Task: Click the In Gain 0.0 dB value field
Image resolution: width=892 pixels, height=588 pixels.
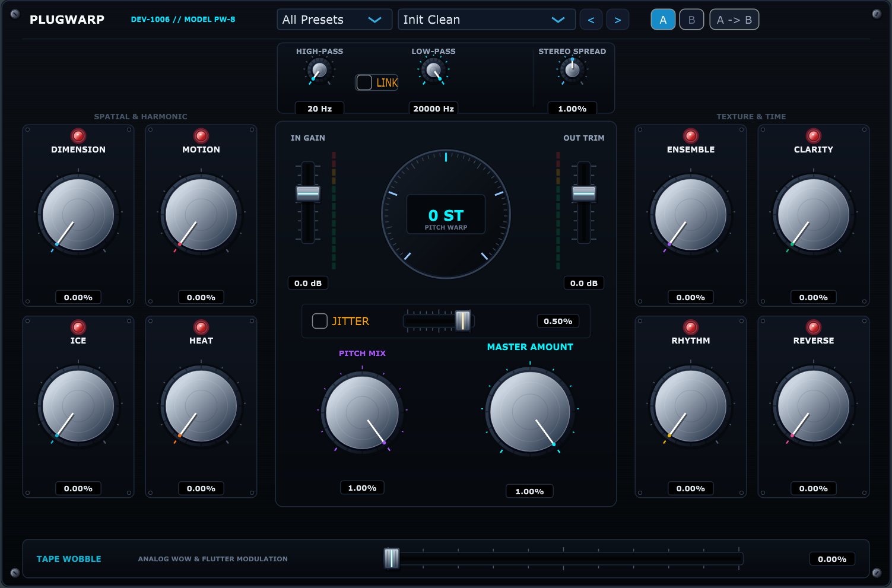Action: (308, 283)
